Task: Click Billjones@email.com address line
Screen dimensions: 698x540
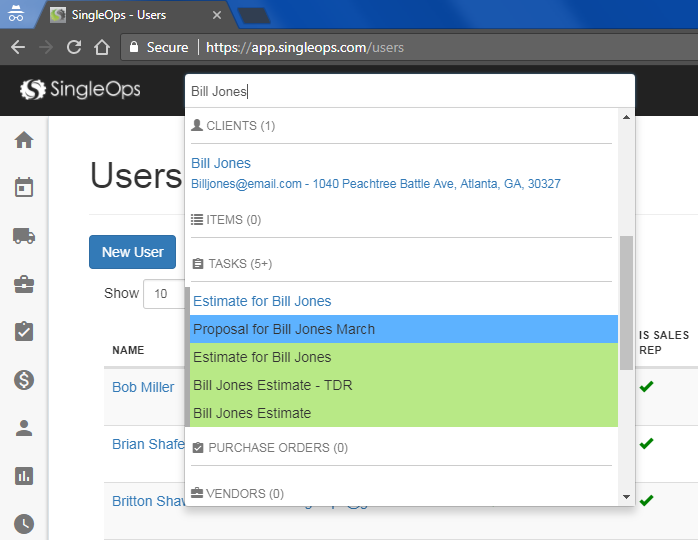Action: tap(376, 184)
